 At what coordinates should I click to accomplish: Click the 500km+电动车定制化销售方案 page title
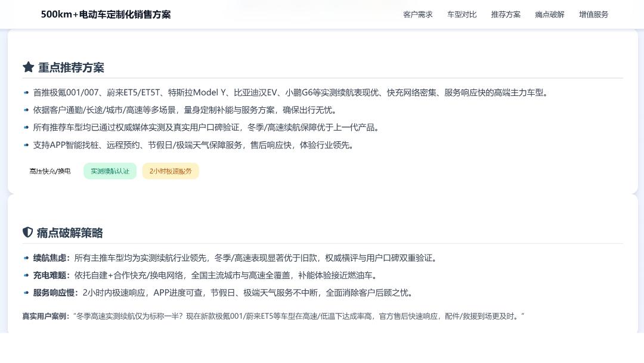(106, 14)
